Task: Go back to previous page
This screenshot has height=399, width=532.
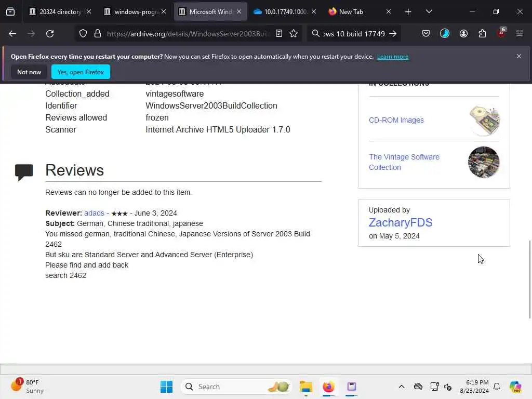Action: click(x=12, y=34)
